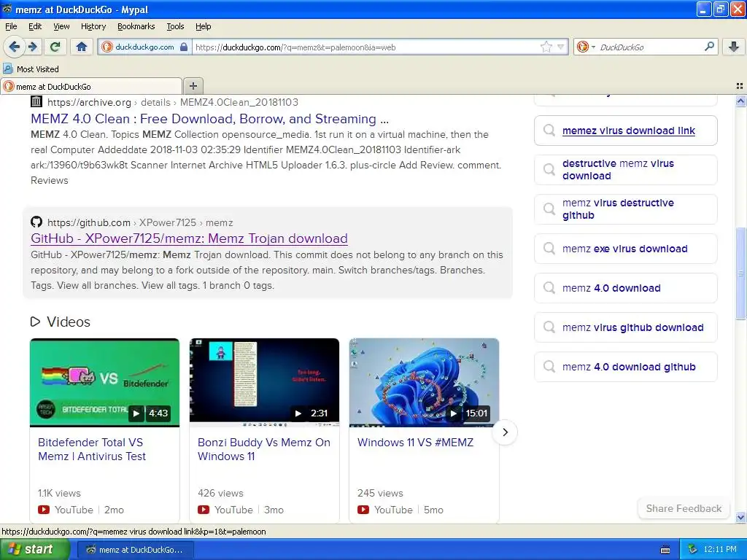747x560 pixels.
Task: Click the page scrollbar down arrow
Action: (x=740, y=517)
